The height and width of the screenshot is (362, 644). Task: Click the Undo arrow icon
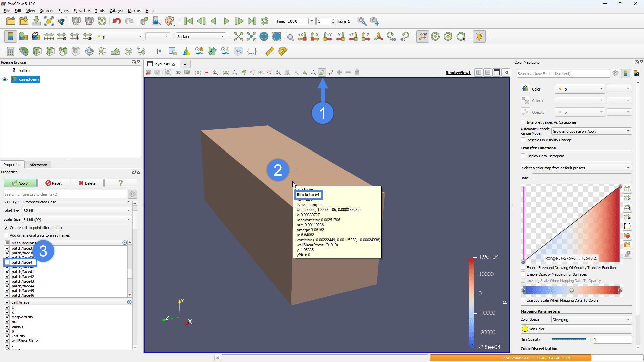(116, 21)
